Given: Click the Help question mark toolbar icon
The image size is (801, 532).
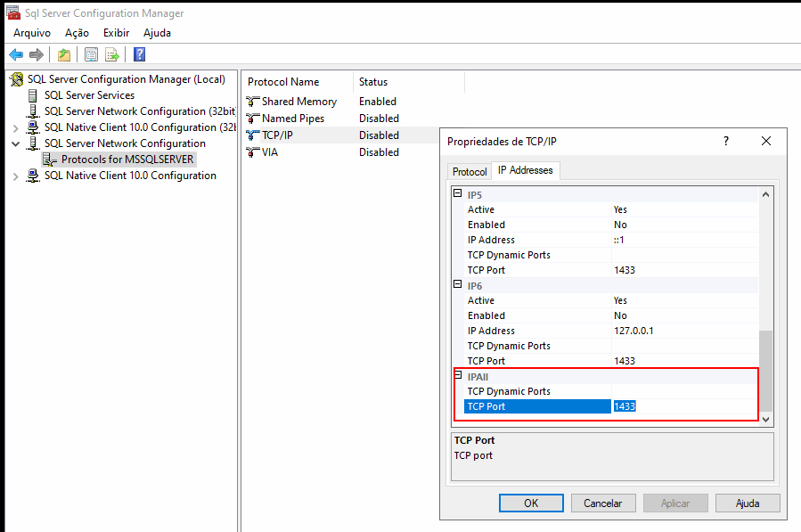Looking at the screenshot, I should 138,54.
